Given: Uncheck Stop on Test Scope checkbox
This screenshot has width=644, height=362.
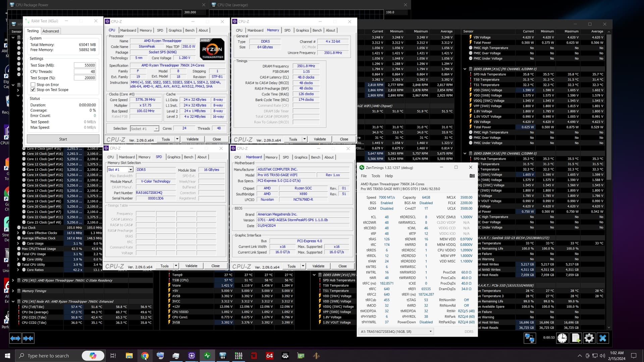Looking at the screenshot, I should click(33, 90).
